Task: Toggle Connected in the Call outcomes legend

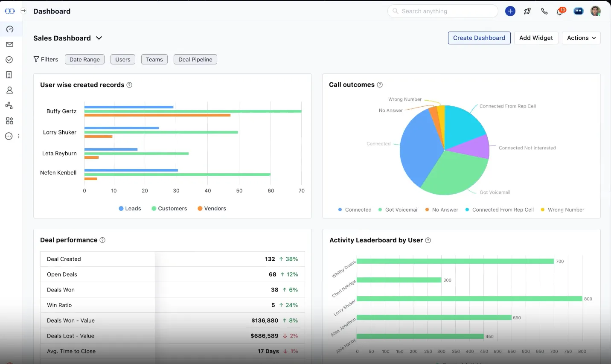Action: (x=355, y=210)
